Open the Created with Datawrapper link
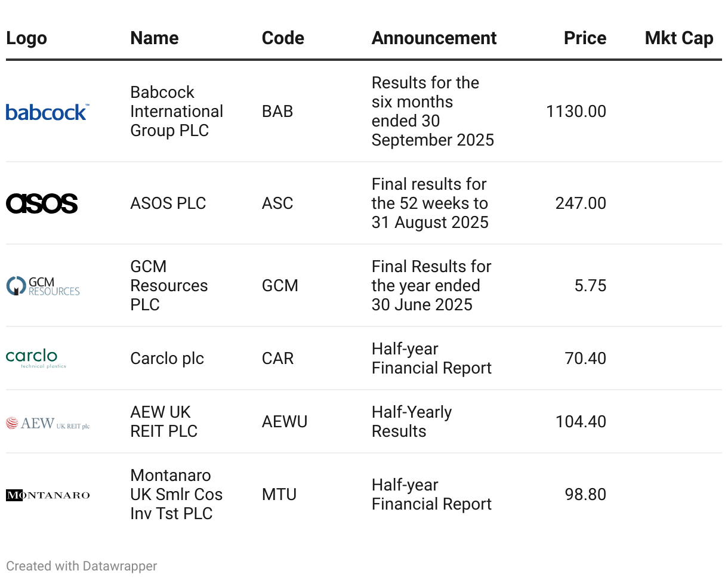This screenshot has width=728, height=580. (x=82, y=566)
